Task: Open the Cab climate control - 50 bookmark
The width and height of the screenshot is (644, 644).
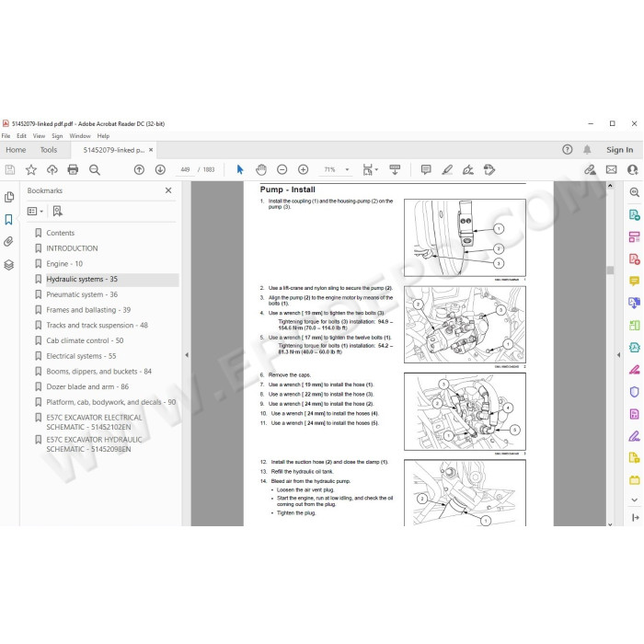Action: (x=85, y=340)
